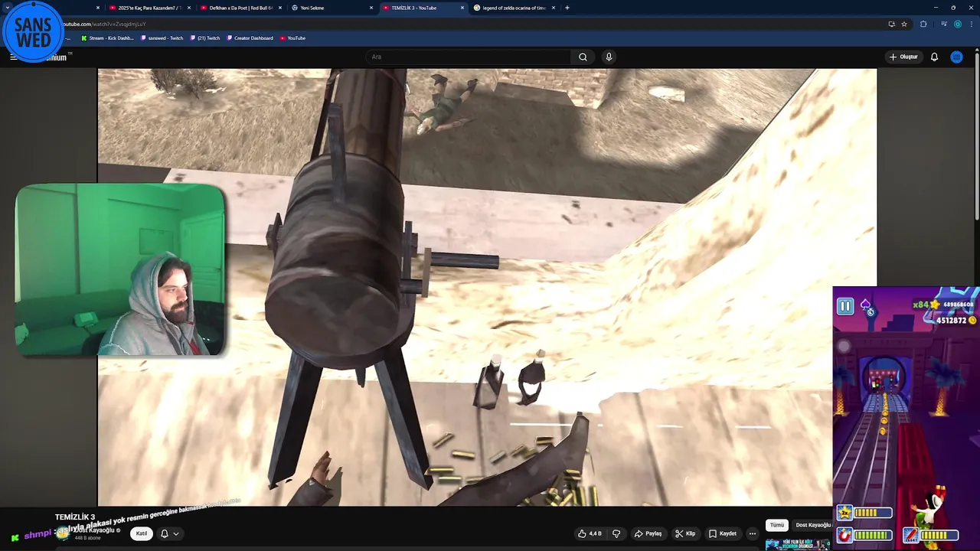Open the Oluştur create button
This screenshot has height=551, width=980.
pos(903,57)
